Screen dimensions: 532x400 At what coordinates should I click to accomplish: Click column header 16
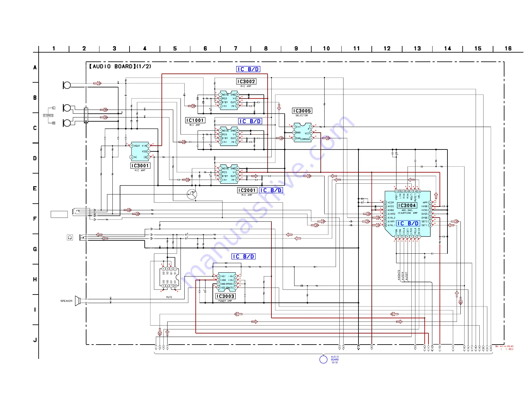pos(508,48)
